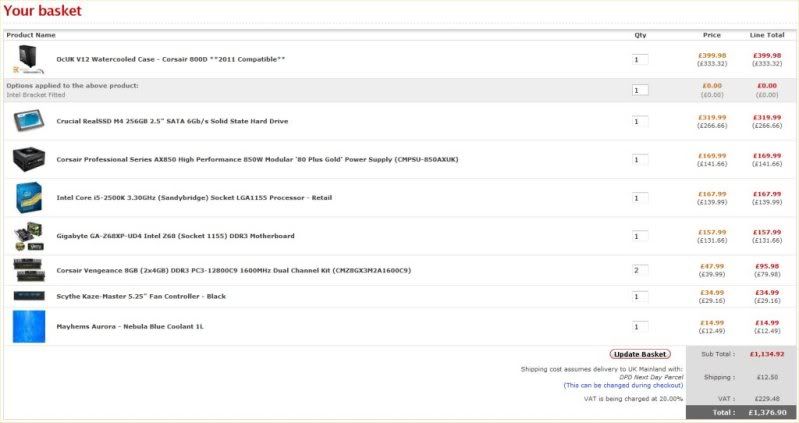View the Gigabyte GA-Z68XP-UD4 motherboard image
This screenshot has width=799, height=423.
(29, 236)
